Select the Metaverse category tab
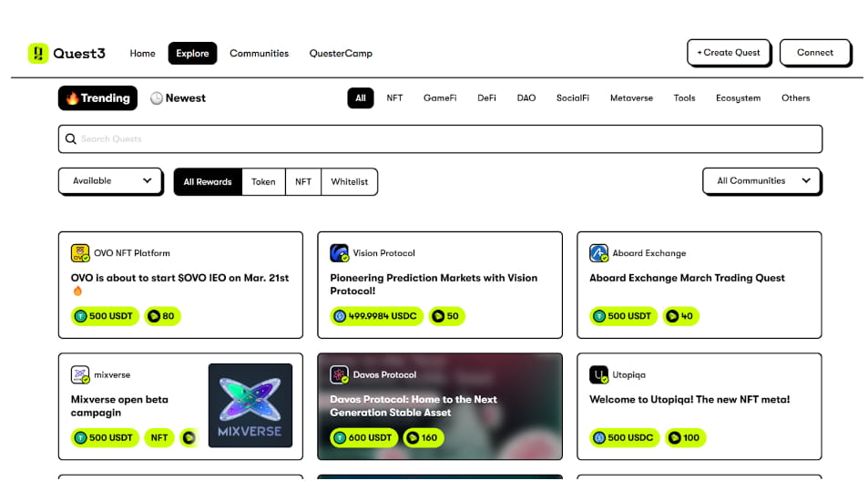The height and width of the screenshot is (491, 868). [631, 98]
